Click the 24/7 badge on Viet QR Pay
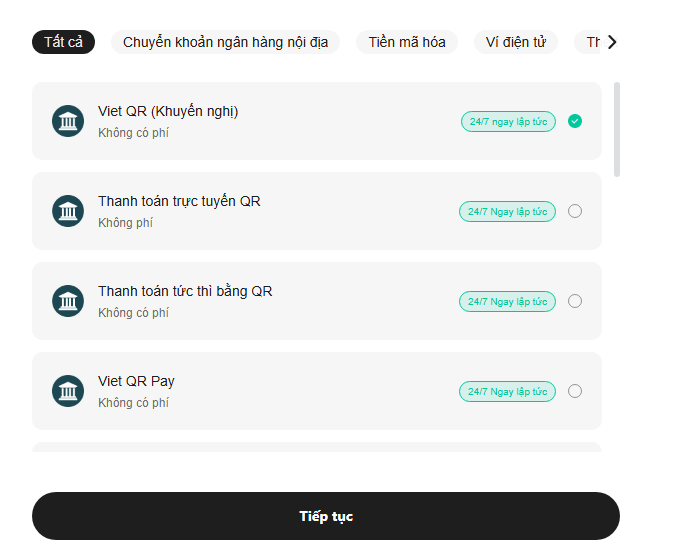The image size is (696, 560). [x=507, y=391]
